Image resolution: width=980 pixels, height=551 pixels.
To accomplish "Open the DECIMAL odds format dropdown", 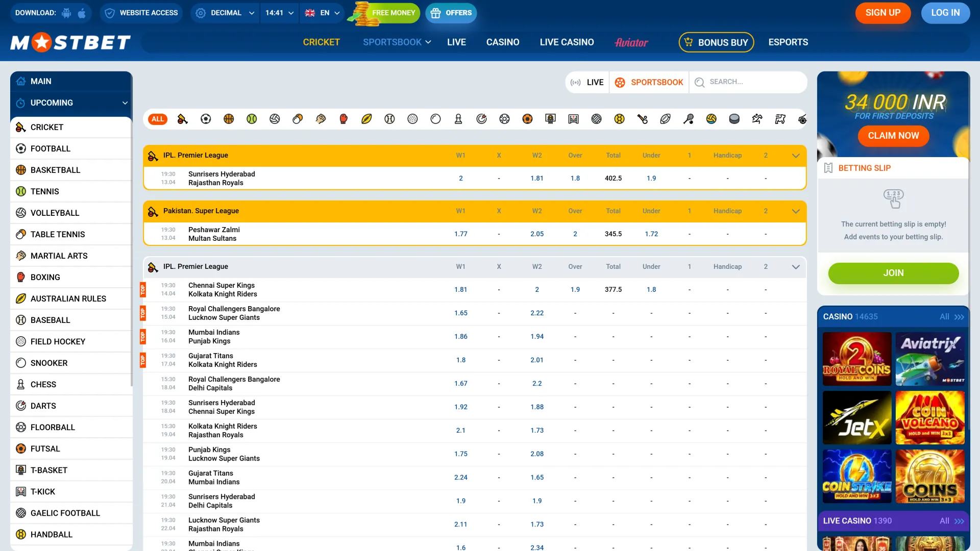I will tap(225, 13).
